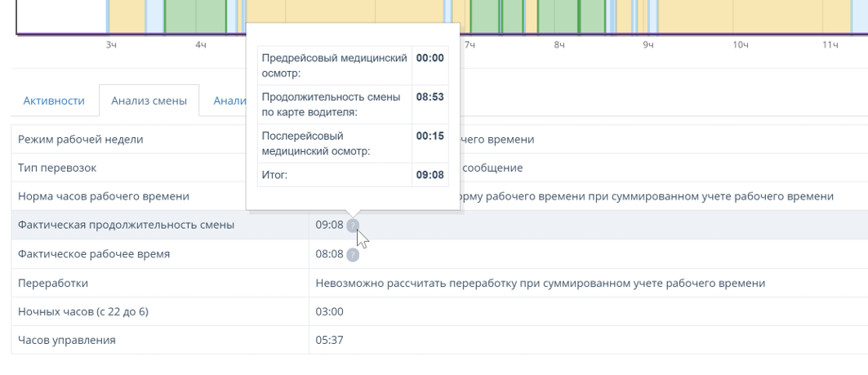Screen dimensions: 868x375
Task: Click help icon beside 08:08 working time
Action: (352, 254)
